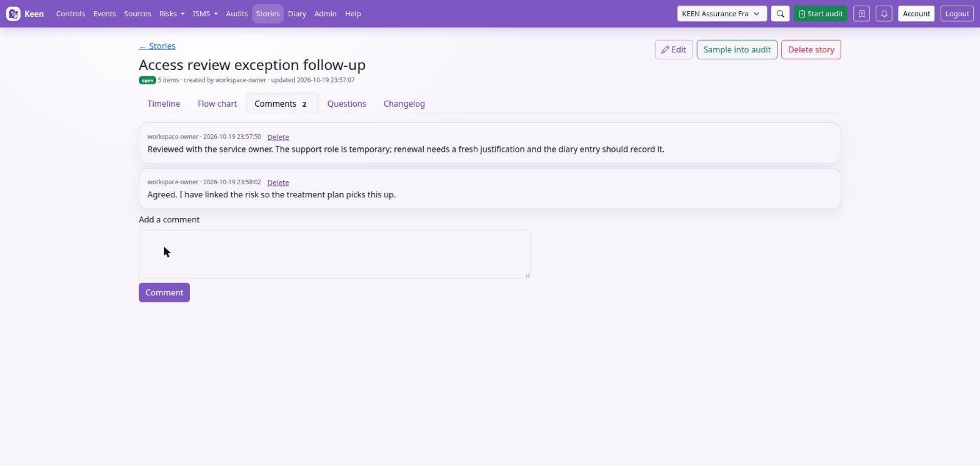Expand the ISMS dropdown menu
This screenshot has height=466, width=980.
[205, 14]
